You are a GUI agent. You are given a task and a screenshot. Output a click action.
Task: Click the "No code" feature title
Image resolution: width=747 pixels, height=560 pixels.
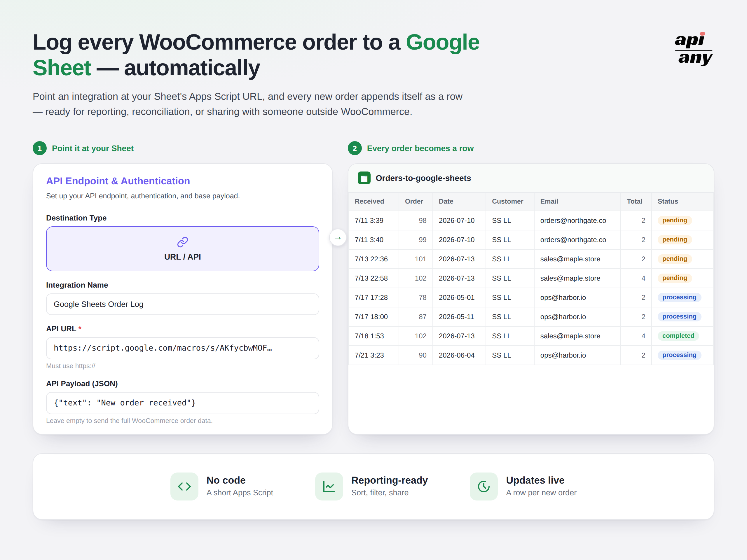click(x=226, y=480)
